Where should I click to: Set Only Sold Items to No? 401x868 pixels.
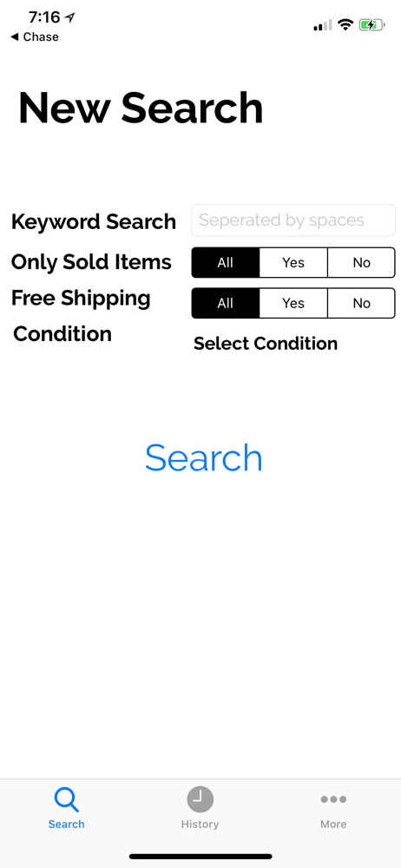coord(362,262)
